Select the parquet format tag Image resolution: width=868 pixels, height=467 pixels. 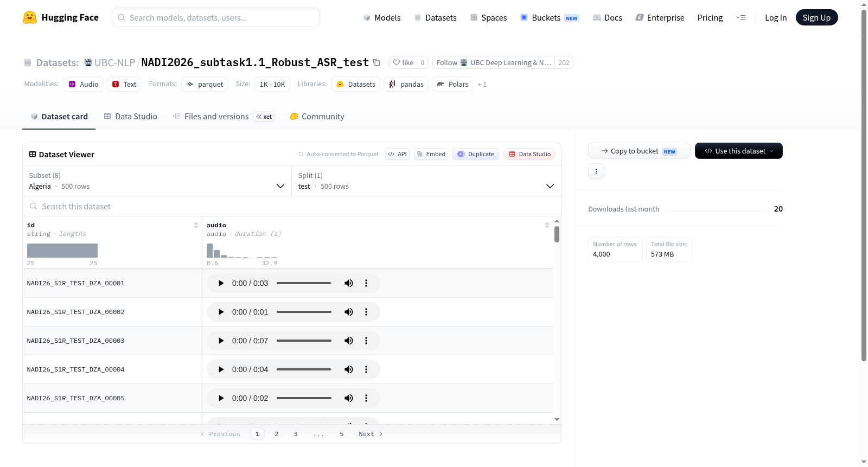205,84
